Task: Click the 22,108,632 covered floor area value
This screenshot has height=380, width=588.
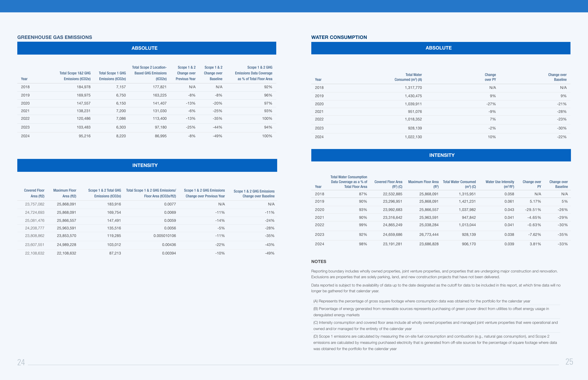Action: click(35, 253)
